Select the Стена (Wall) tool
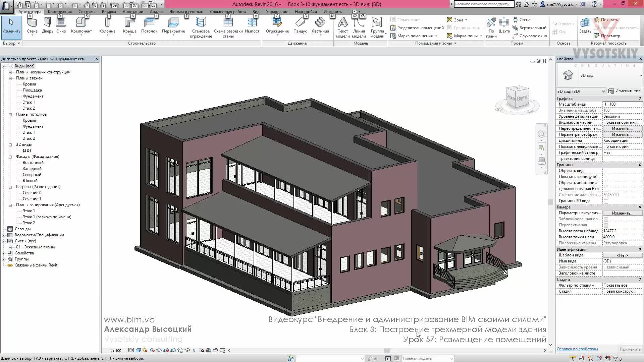 click(32, 26)
